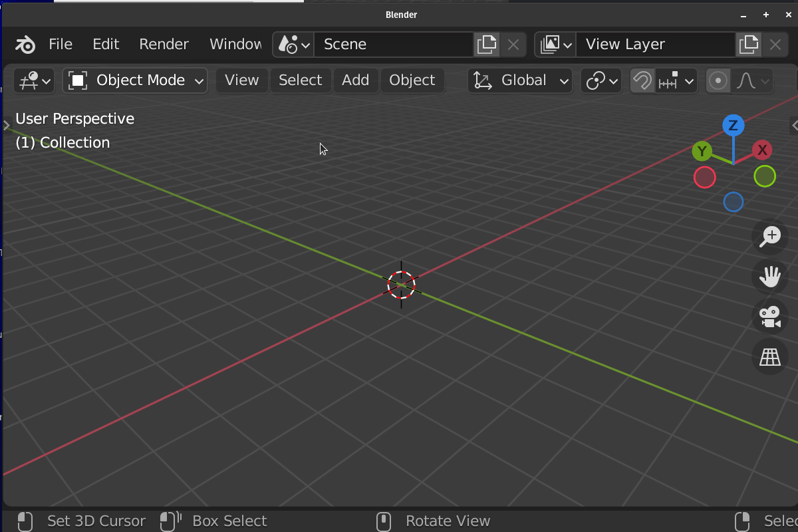Click the negative Z blue circle on gizmo

click(x=733, y=202)
